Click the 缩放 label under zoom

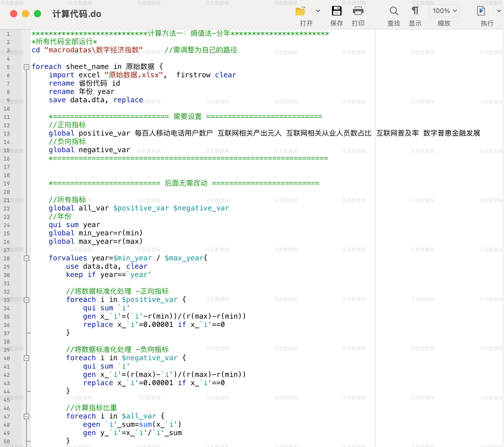444,23
